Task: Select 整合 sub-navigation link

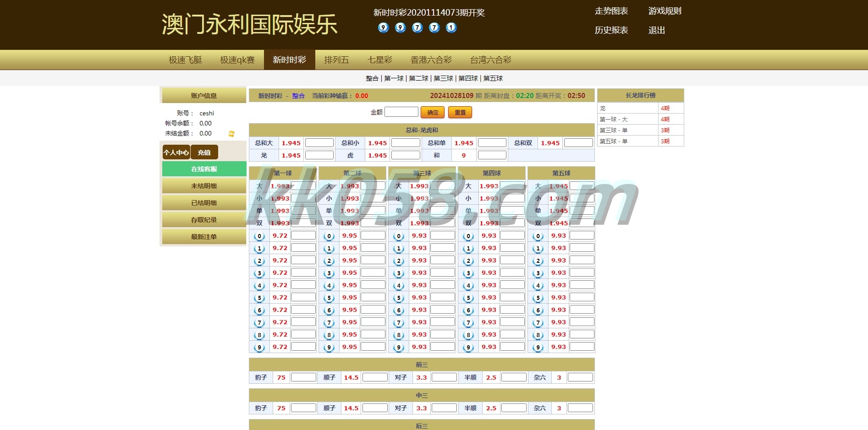Action: click(x=372, y=78)
